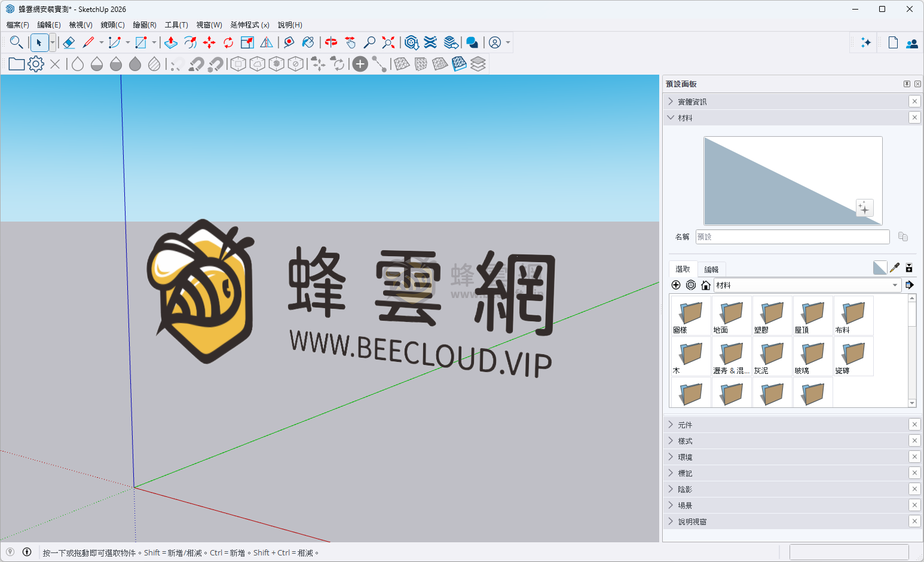Click the create material plus icon in panel
Screen dimensions: 924x562
point(676,285)
